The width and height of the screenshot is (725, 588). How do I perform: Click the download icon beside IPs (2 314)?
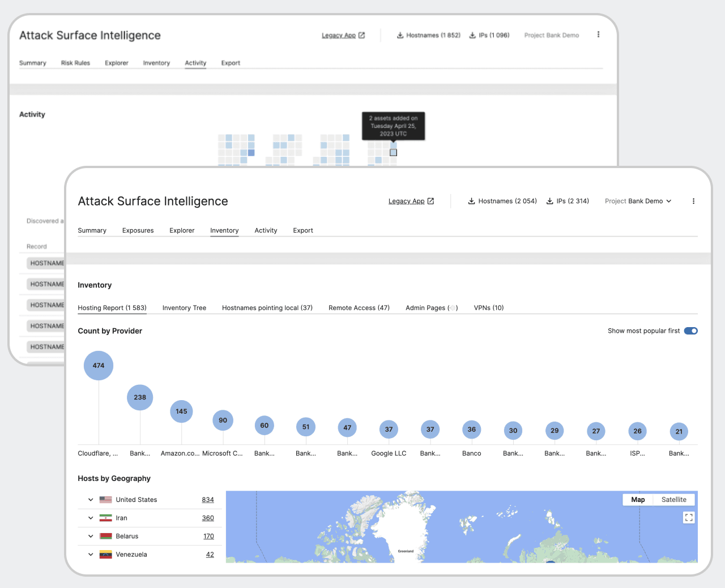549,201
